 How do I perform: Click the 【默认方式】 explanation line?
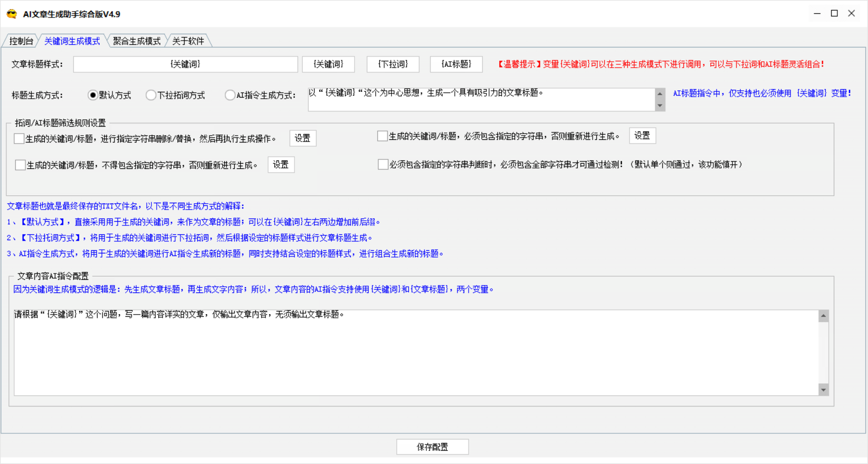click(x=194, y=222)
